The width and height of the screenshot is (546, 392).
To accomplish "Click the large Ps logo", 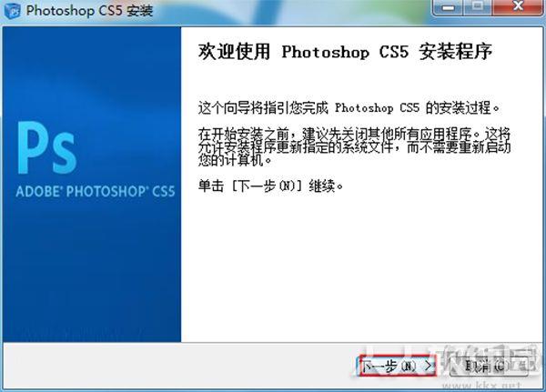I will [x=47, y=147].
